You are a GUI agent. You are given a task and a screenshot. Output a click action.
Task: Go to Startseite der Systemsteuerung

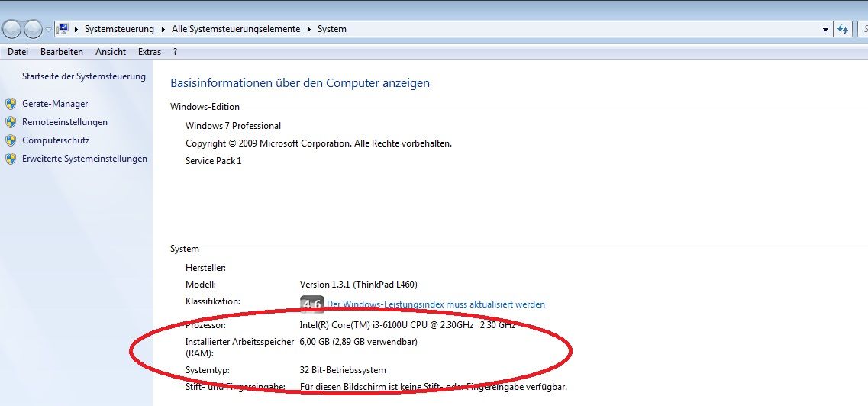pyautogui.click(x=83, y=76)
